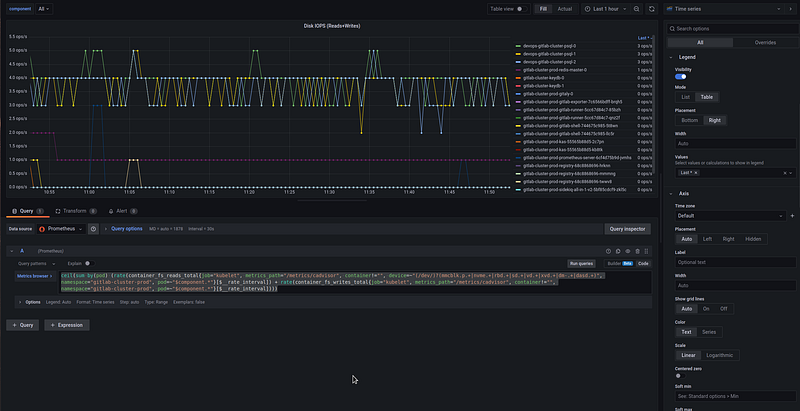
Task: Select Bottom legend placement
Action: click(689, 120)
